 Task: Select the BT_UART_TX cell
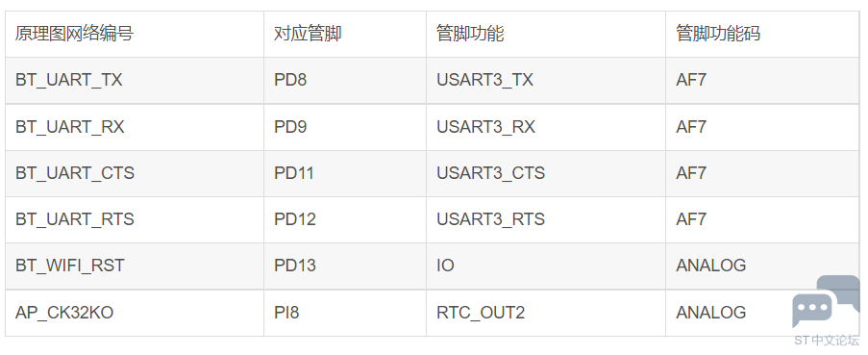[135, 80]
